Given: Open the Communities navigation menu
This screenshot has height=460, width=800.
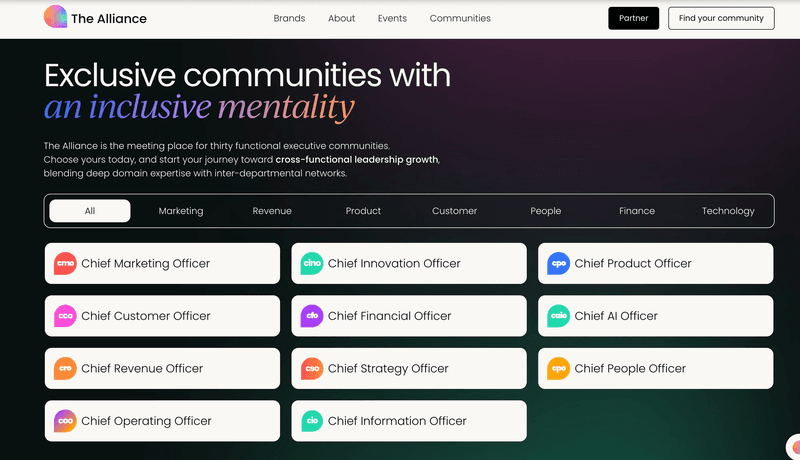Looking at the screenshot, I should (460, 18).
